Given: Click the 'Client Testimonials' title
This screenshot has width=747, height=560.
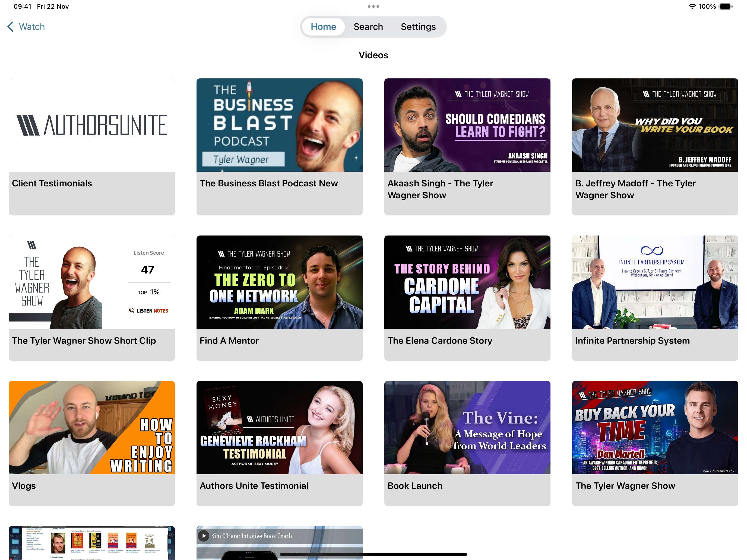Looking at the screenshot, I should coord(52,183).
